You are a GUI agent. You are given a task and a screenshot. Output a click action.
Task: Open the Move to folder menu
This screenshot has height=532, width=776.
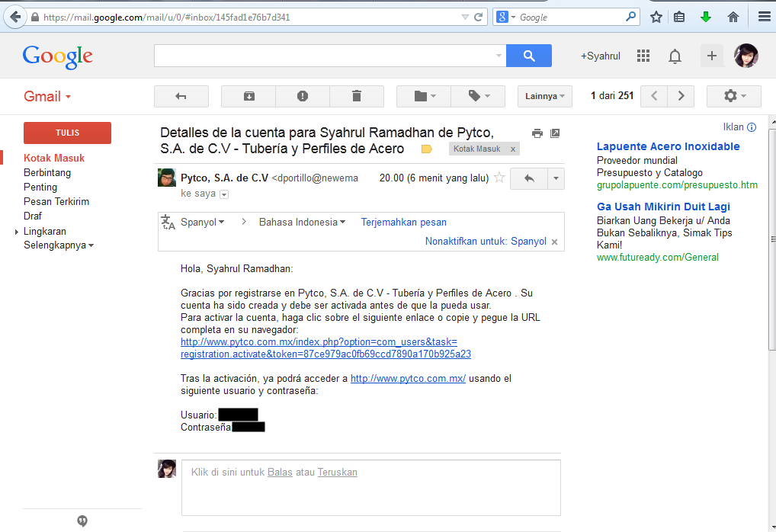(424, 96)
